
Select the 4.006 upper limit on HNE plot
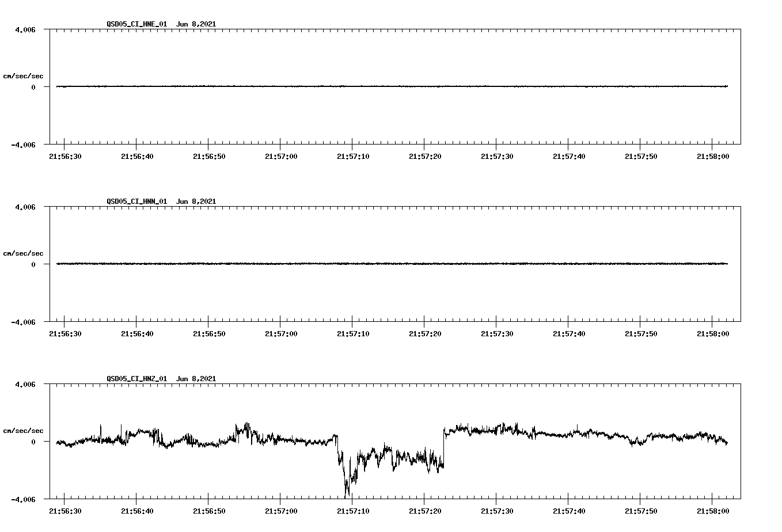pyautogui.click(x=25, y=29)
